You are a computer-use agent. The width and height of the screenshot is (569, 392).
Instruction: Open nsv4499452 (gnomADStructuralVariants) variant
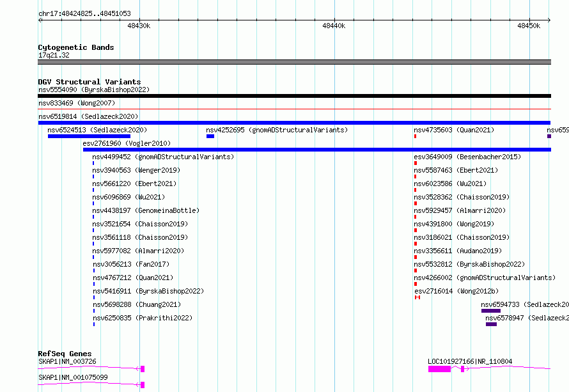[x=163, y=157]
